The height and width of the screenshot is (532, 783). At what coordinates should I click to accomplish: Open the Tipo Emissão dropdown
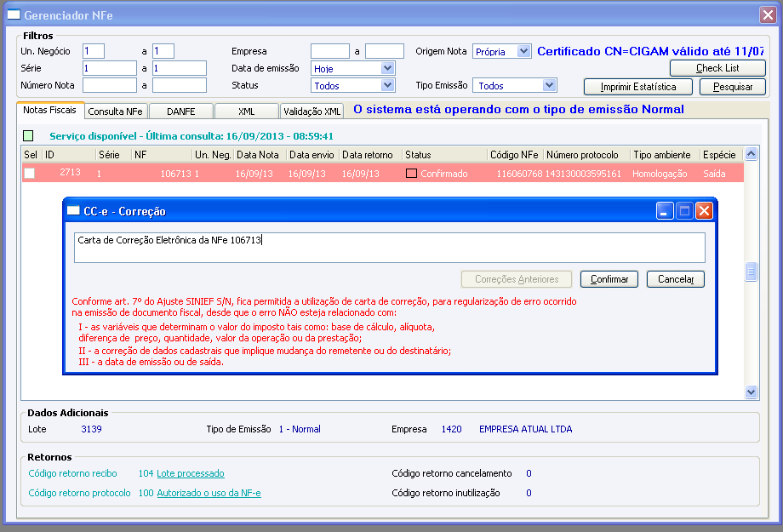pyautogui.click(x=549, y=85)
